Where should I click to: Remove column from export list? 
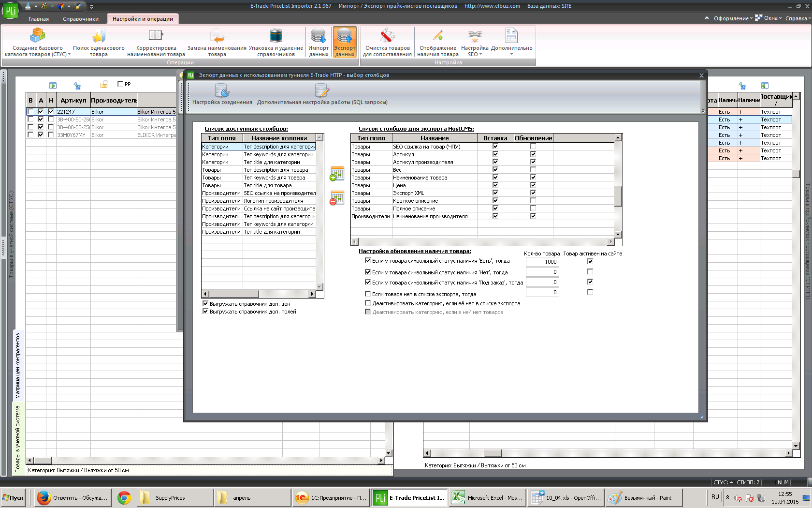coord(337,197)
